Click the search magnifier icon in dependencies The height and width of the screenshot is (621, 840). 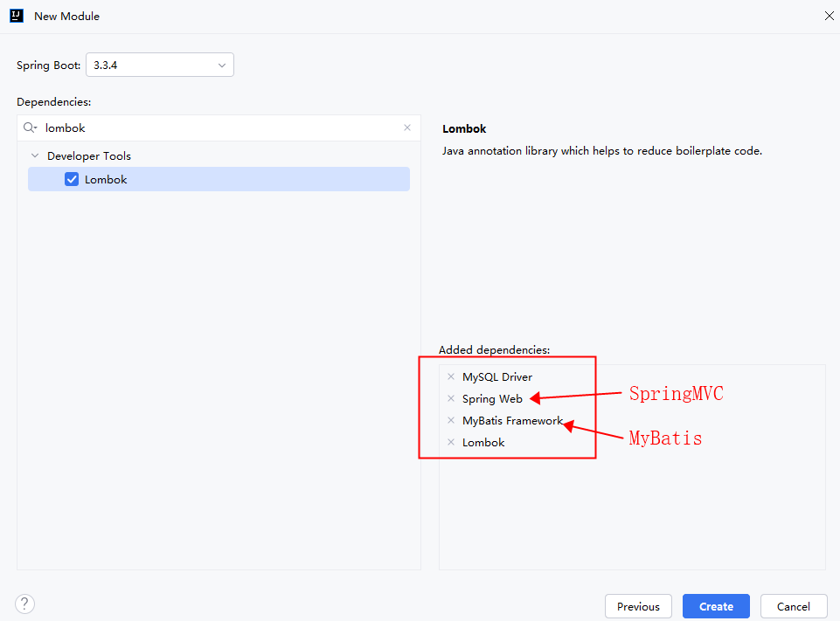pos(30,128)
